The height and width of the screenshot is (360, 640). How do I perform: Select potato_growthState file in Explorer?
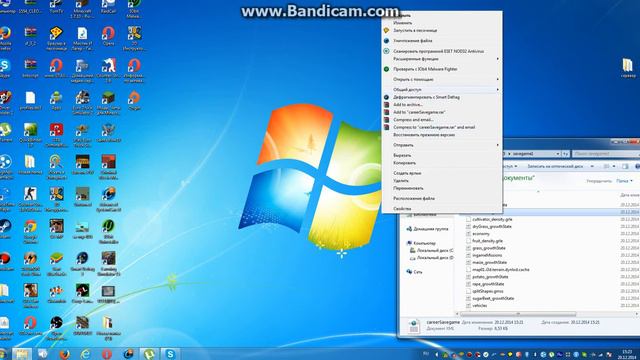click(x=490, y=277)
